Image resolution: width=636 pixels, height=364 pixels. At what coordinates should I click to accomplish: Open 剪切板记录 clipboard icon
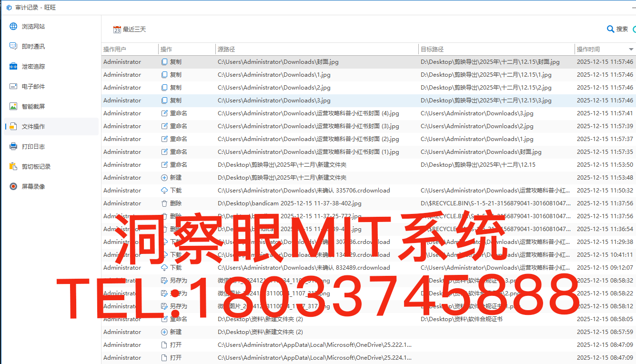(13, 167)
